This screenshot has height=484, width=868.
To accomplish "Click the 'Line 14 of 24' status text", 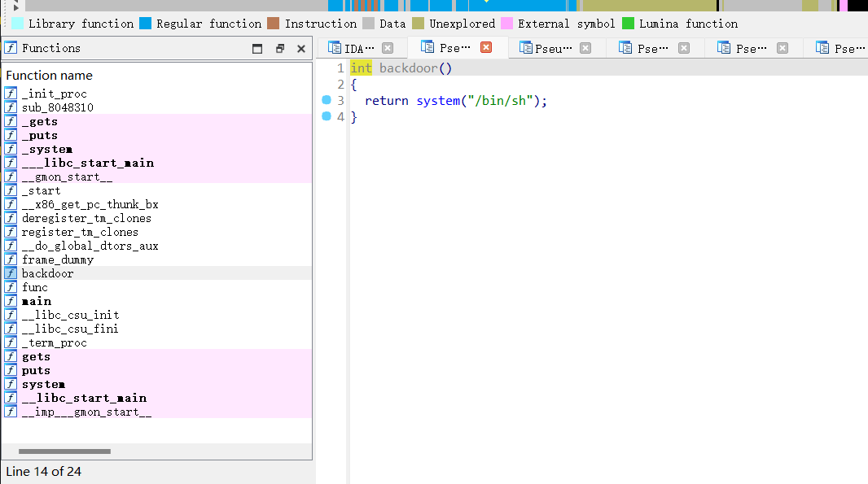I will coord(44,471).
